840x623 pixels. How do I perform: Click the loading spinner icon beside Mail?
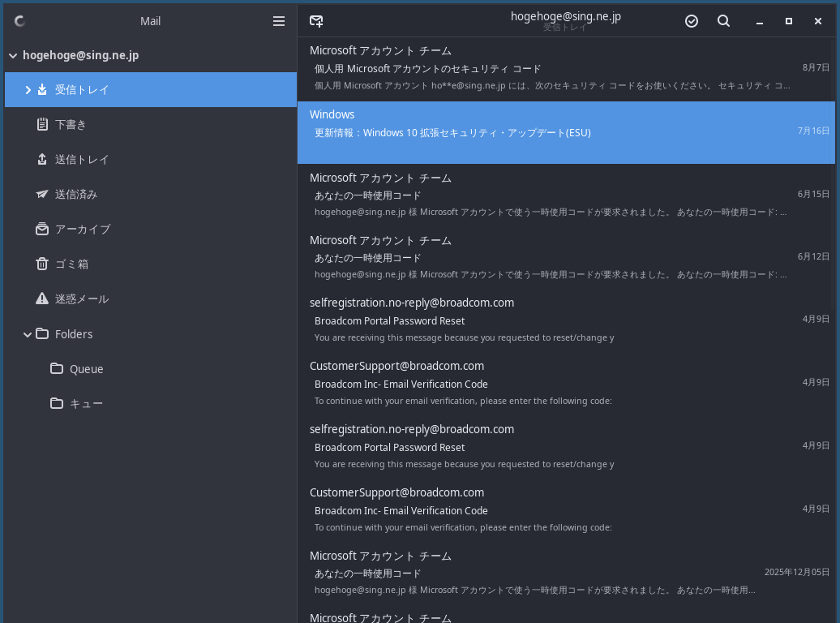tap(19, 21)
